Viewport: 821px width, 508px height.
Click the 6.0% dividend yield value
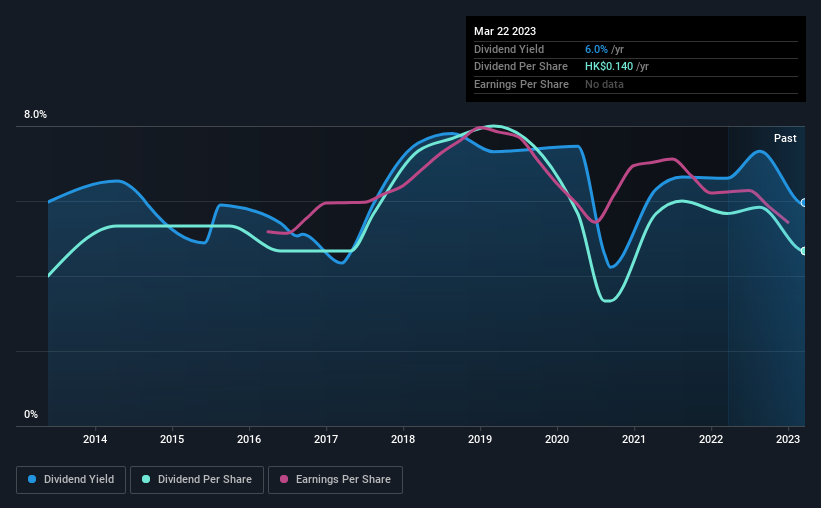(x=596, y=49)
